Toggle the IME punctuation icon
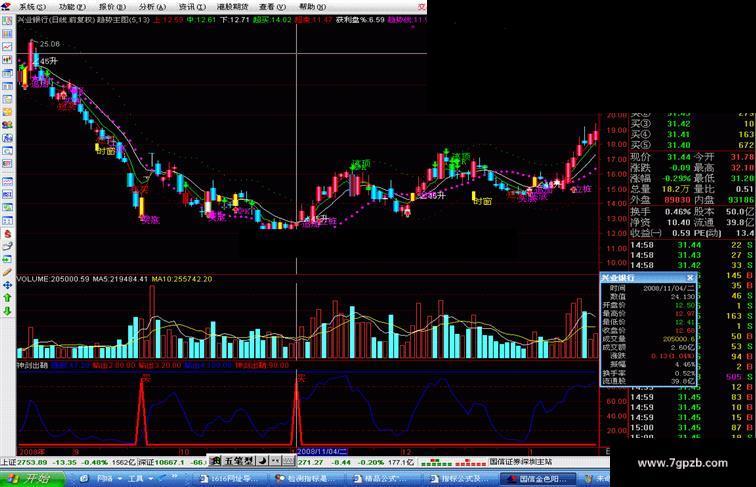The width and height of the screenshot is (756, 487). (x=275, y=461)
